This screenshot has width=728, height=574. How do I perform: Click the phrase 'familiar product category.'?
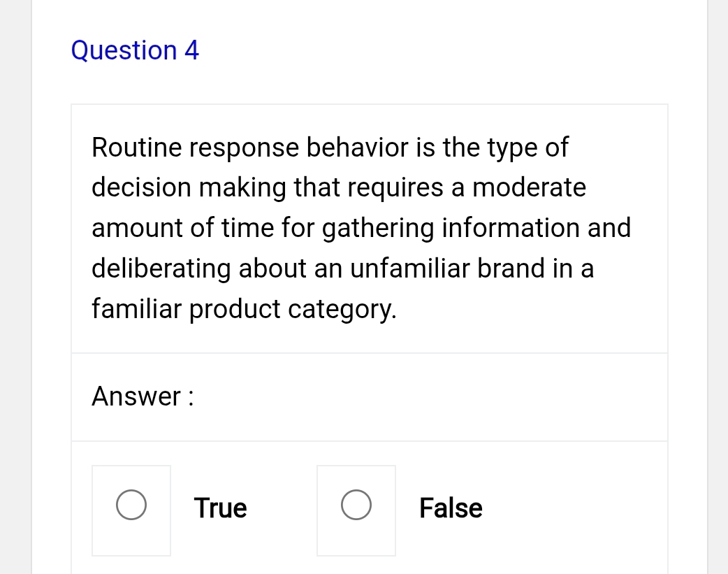[x=245, y=308]
